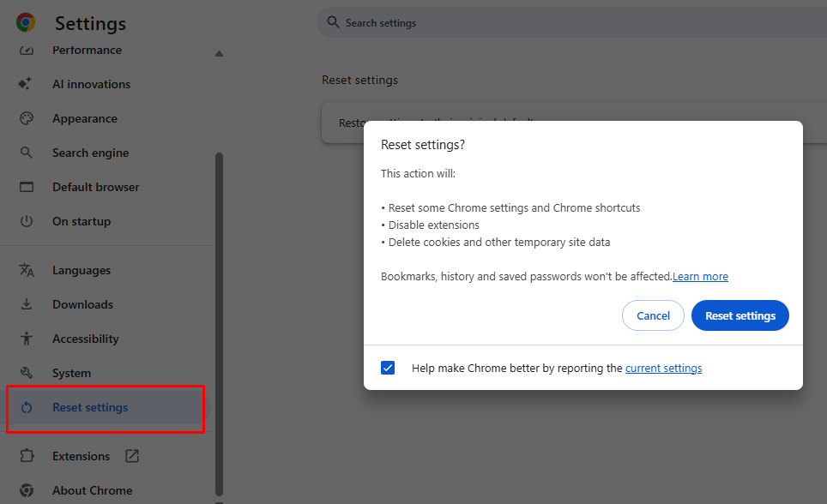Open the Performance section in the sidebar
The width and height of the screenshot is (827, 504).
click(x=87, y=51)
